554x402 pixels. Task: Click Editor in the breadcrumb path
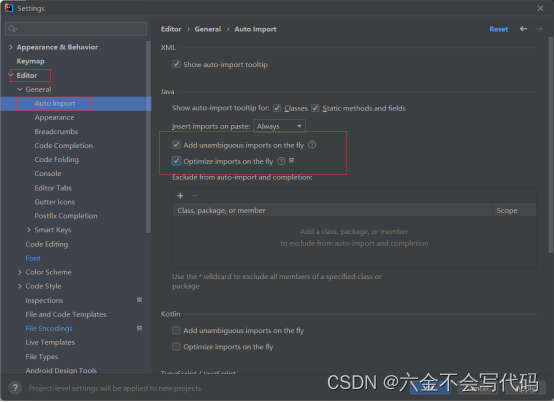tap(171, 29)
